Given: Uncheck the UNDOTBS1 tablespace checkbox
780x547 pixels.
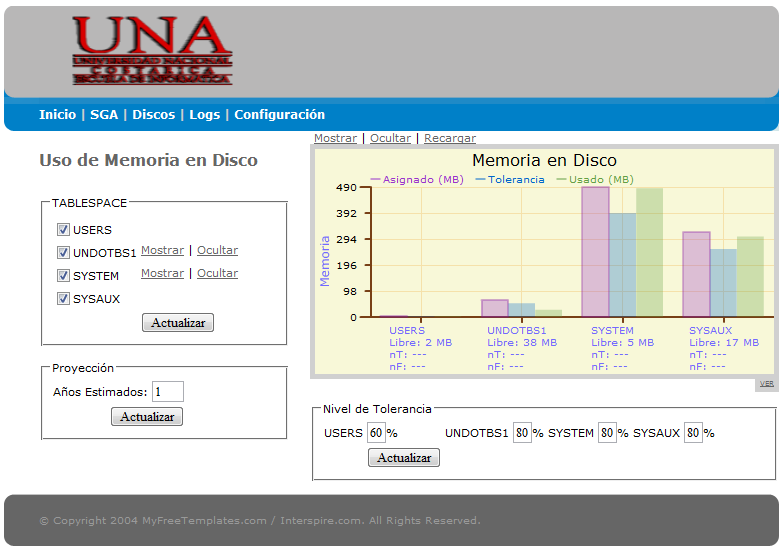Looking at the screenshot, I should 63,252.
